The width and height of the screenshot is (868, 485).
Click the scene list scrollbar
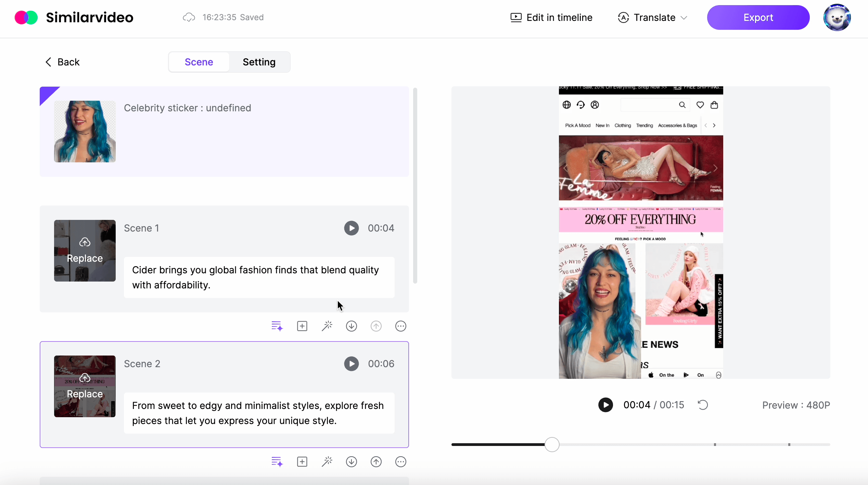[415, 186]
